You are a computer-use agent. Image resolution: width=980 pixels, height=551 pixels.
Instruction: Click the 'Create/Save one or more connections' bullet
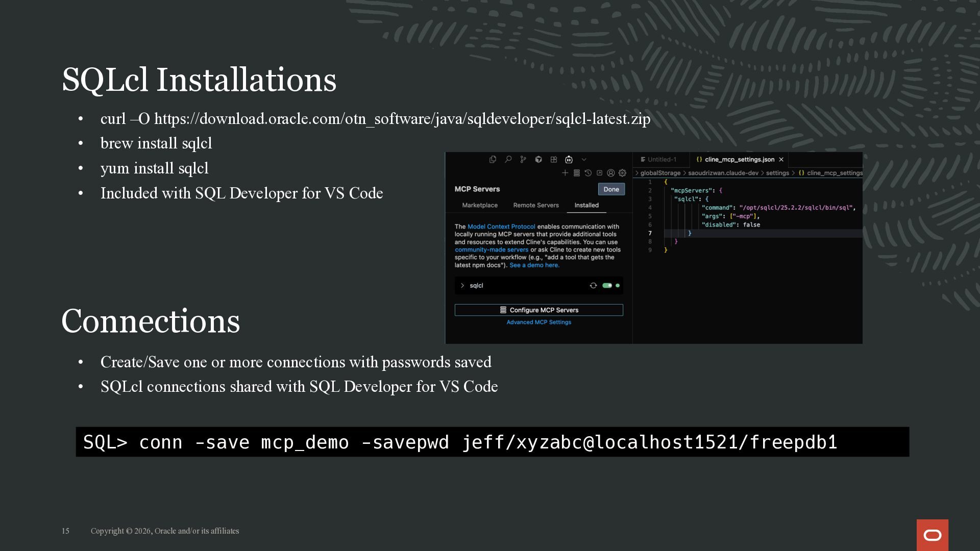pyautogui.click(x=296, y=362)
